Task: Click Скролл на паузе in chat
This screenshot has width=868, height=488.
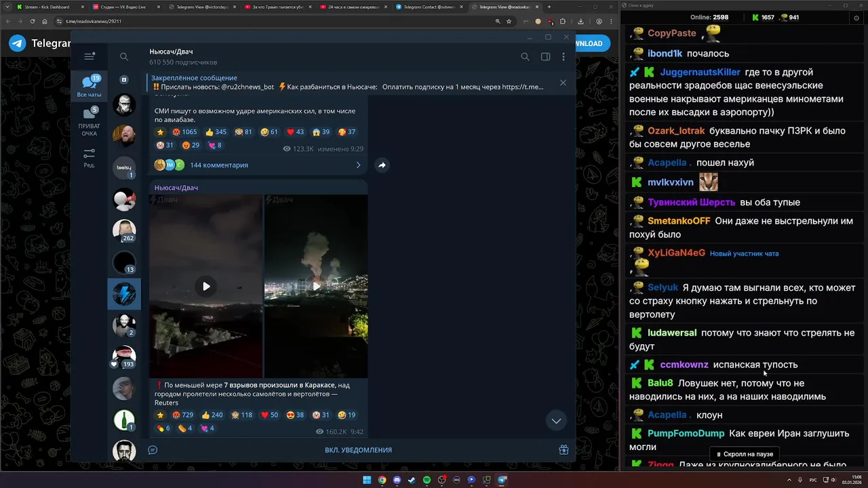Action: point(744,454)
